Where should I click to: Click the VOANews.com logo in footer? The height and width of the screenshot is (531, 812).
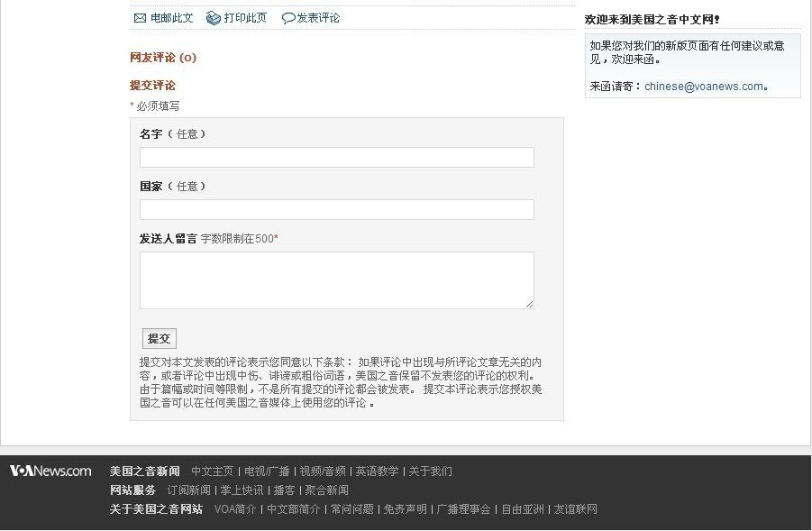[x=50, y=471]
